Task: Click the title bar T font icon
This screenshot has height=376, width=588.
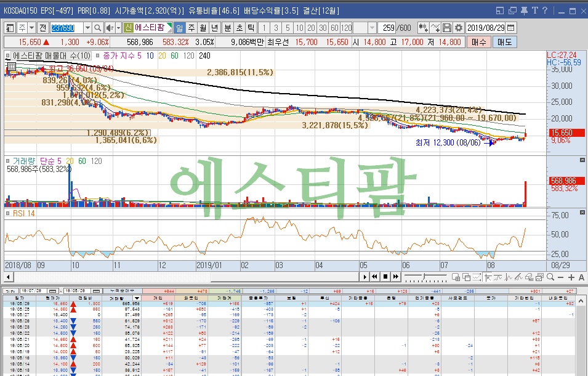Action: (535, 10)
